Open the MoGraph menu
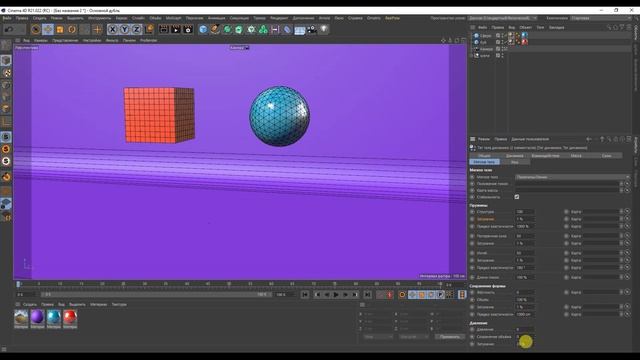The image size is (640, 360). tap(173, 18)
